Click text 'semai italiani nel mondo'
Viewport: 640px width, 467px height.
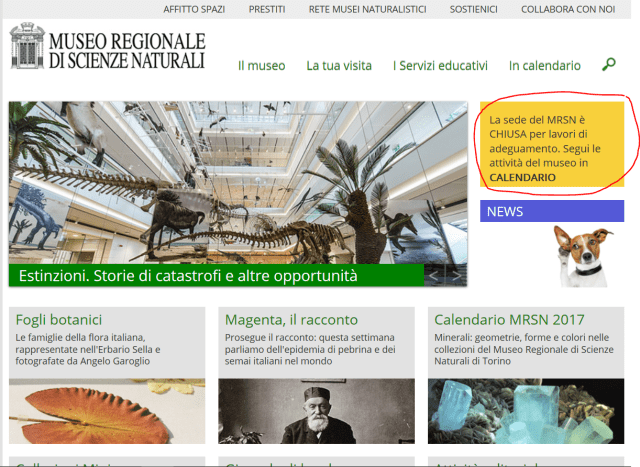click(278, 361)
